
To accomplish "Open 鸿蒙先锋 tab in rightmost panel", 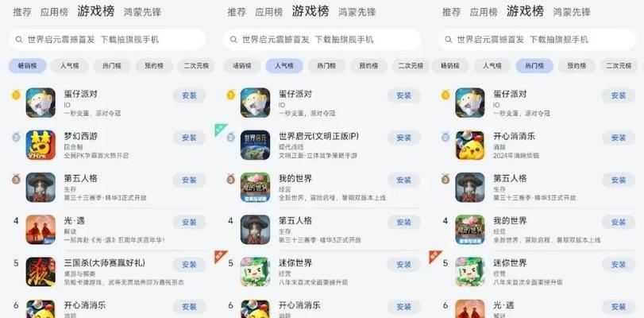I will (572, 13).
